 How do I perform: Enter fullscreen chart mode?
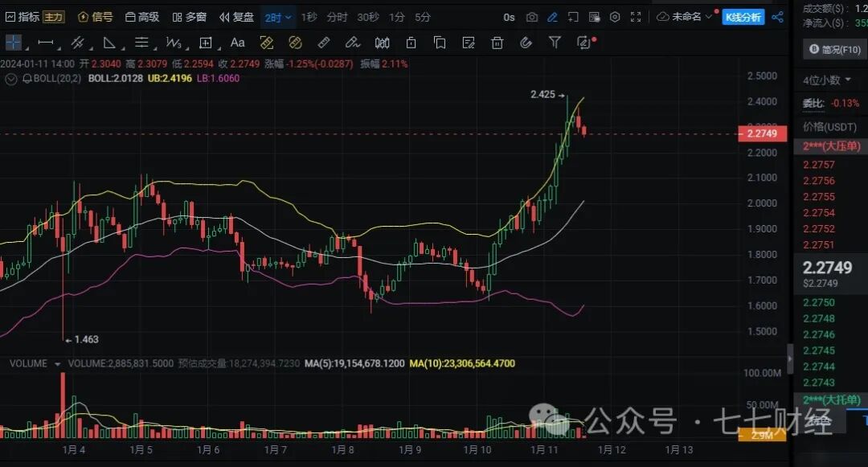636,17
